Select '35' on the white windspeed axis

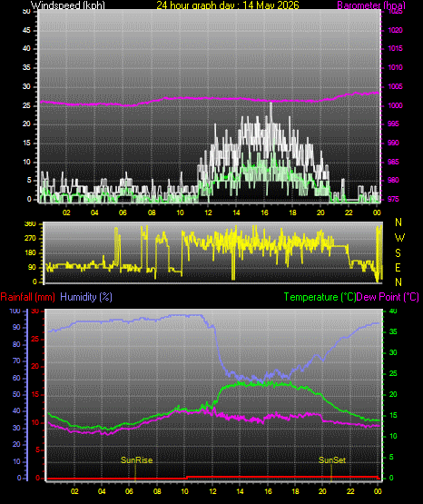[x=26, y=67]
